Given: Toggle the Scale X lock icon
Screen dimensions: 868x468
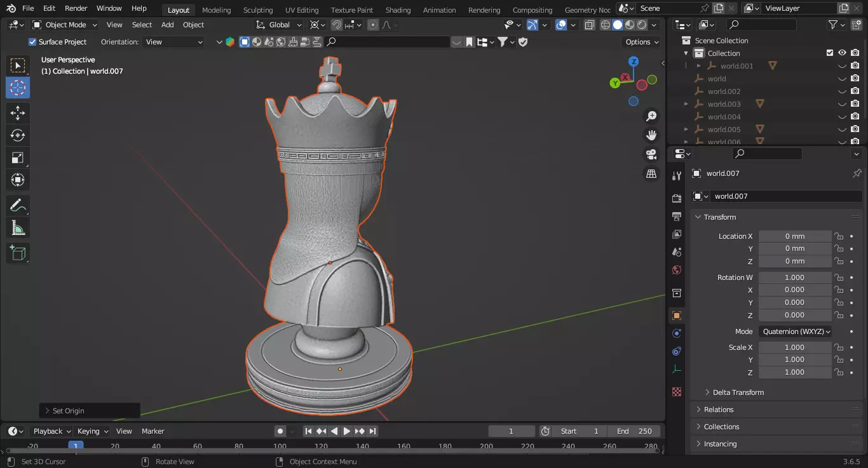Looking at the screenshot, I should (x=839, y=347).
